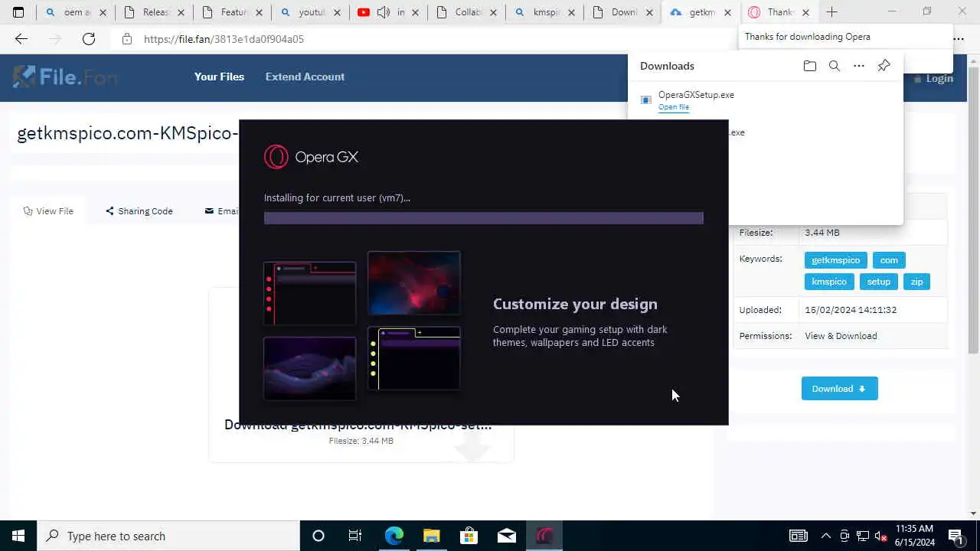
Task: Click the 'com' keyword tag
Action: pyautogui.click(x=889, y=260)
